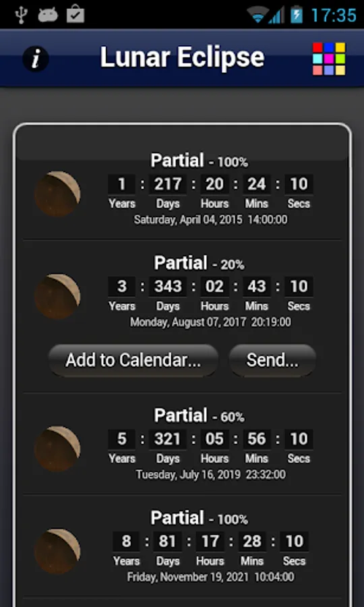Tap the 321 days countdown value

coord(168,439)
